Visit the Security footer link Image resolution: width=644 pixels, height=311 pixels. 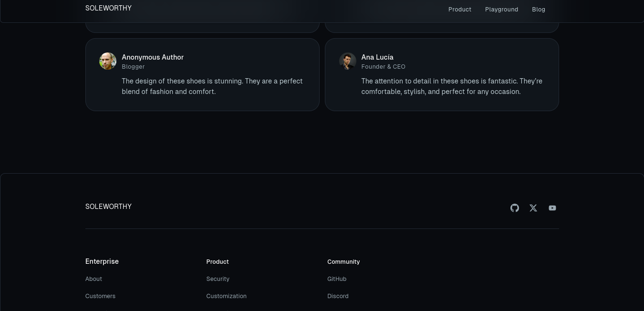coord(218,279)
